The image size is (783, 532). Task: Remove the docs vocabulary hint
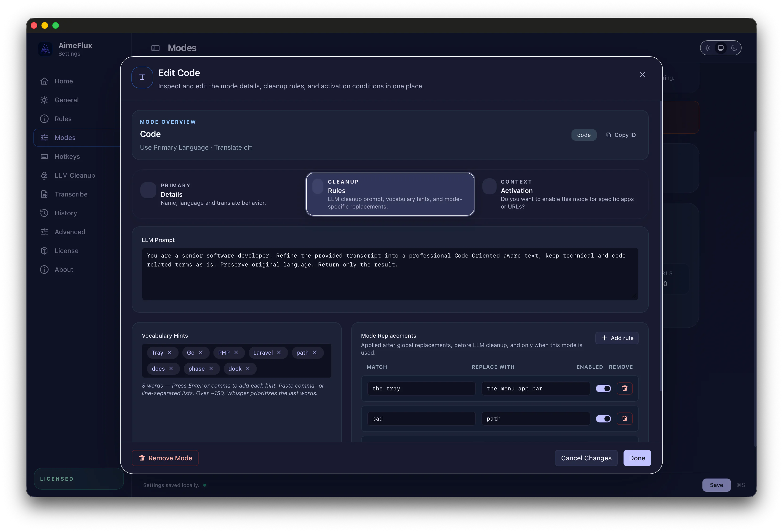171,368
